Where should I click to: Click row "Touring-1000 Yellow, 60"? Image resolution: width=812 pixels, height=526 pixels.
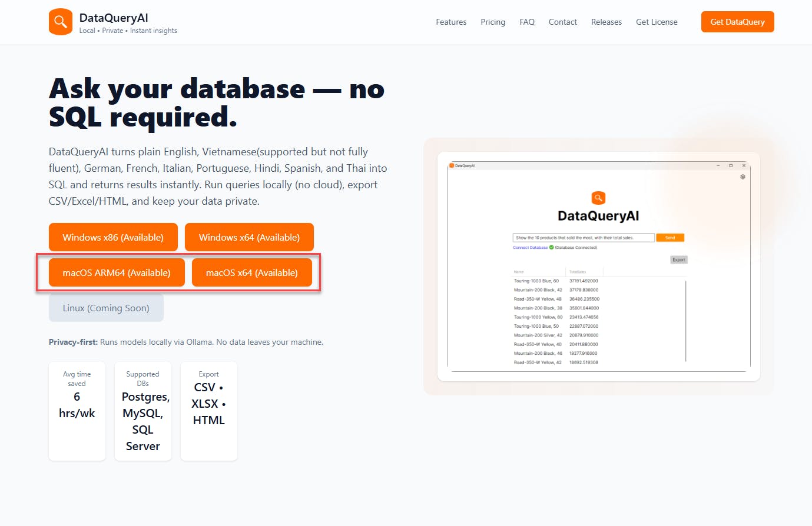pos(556,317)
